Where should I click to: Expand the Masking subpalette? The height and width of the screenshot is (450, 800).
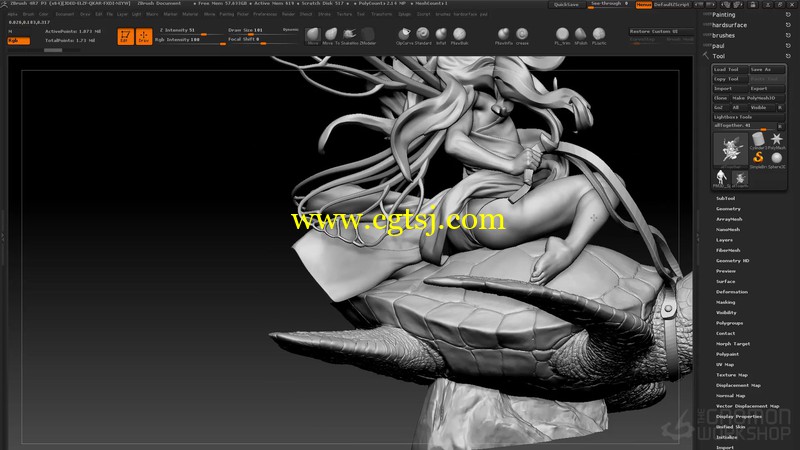click(x=726, y=302)
